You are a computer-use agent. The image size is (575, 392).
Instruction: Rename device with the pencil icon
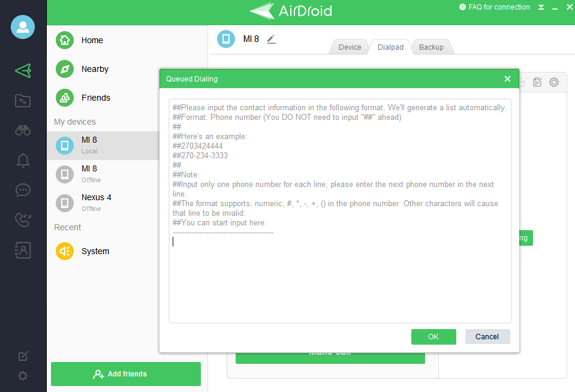[271, 39]
